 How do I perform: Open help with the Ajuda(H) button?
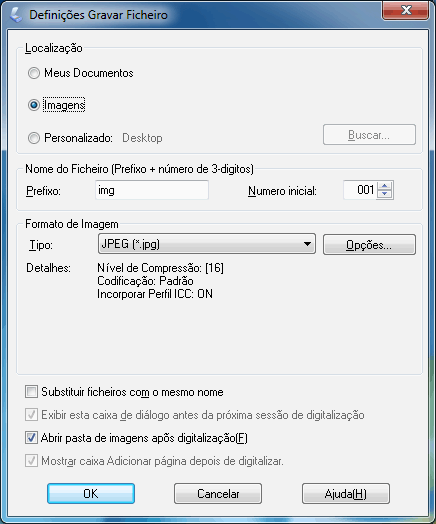tap(346, 493)
